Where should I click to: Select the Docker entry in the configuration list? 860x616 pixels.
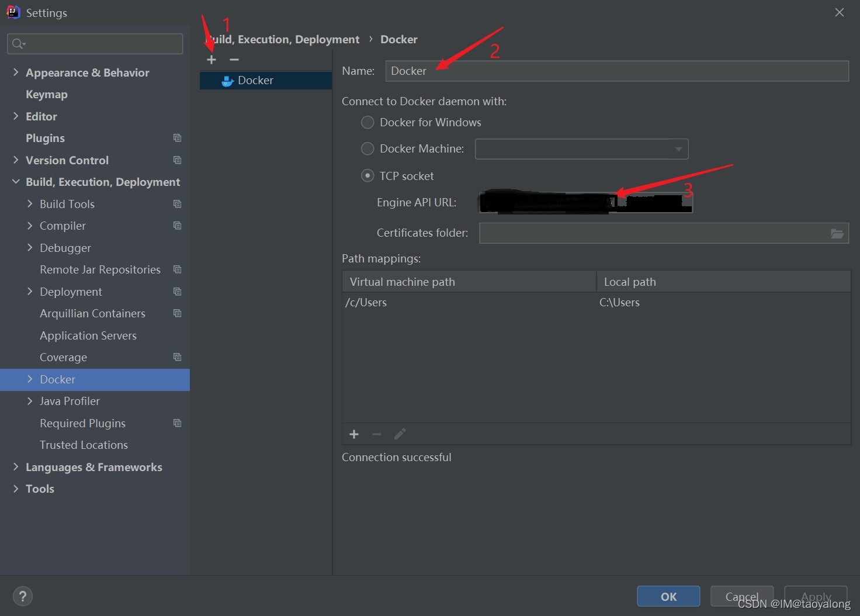point(266,81)
